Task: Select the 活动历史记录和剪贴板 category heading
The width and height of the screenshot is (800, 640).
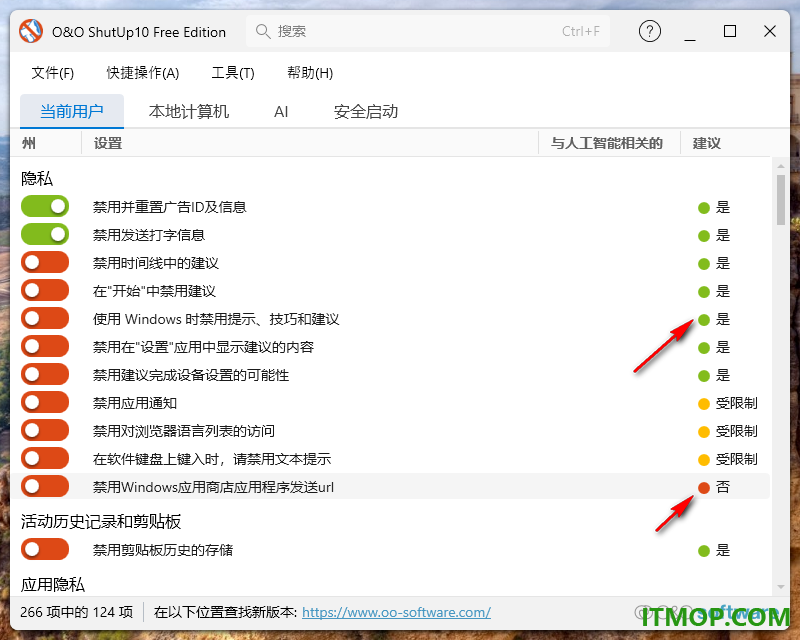Action: 101,522
